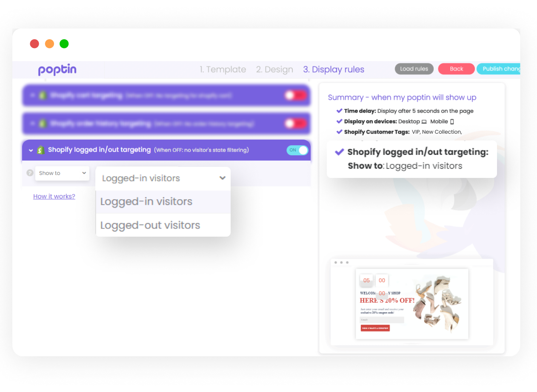The image size is (537, 392).
Task: Click the poptin logo
Action: (x=57, y=70)
